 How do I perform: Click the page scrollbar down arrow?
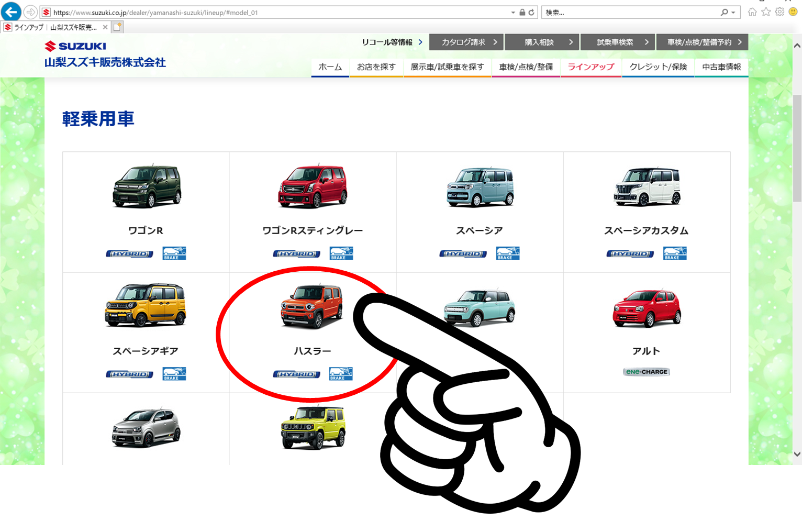pos(797,455)
